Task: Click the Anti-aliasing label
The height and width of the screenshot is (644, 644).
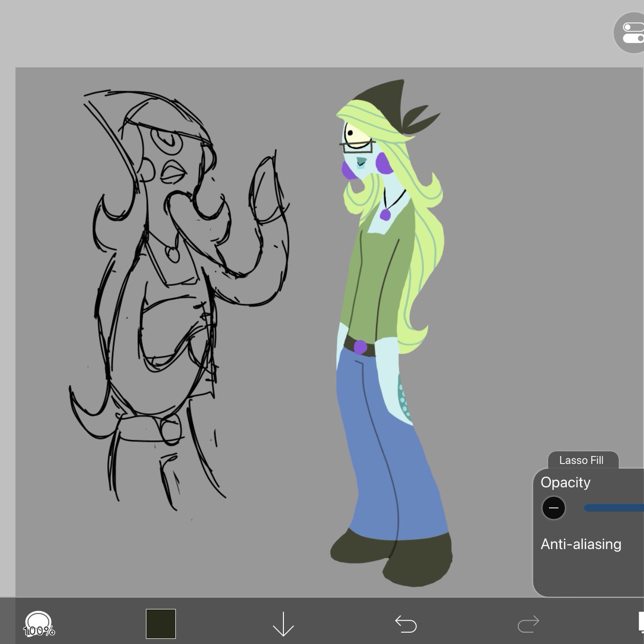Action: point(581,544)
